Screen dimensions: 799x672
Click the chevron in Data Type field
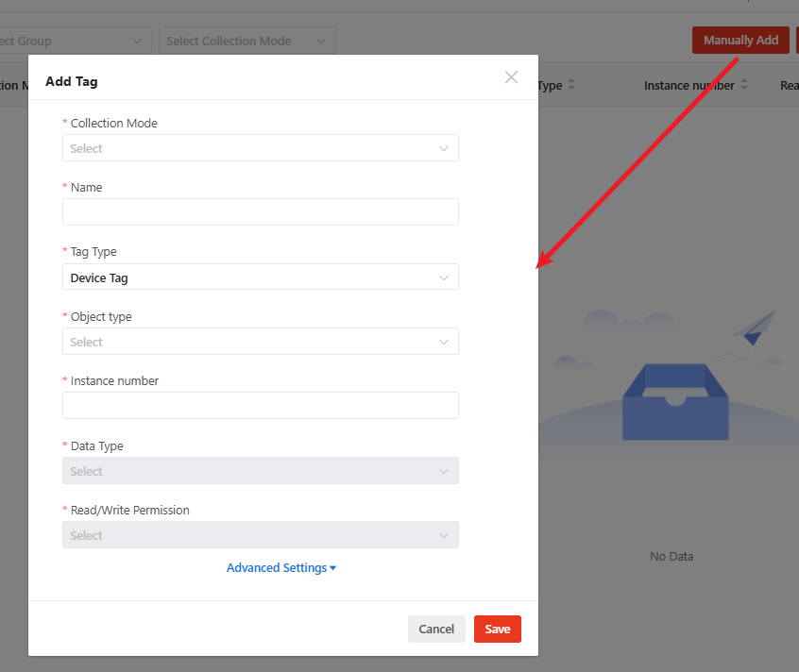coord(444,471)
